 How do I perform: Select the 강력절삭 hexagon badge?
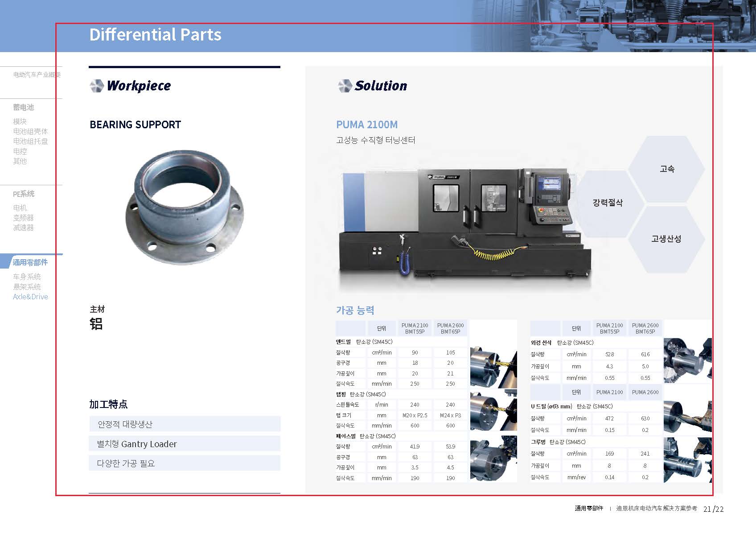pyautogui.click(x=608, y=203)
